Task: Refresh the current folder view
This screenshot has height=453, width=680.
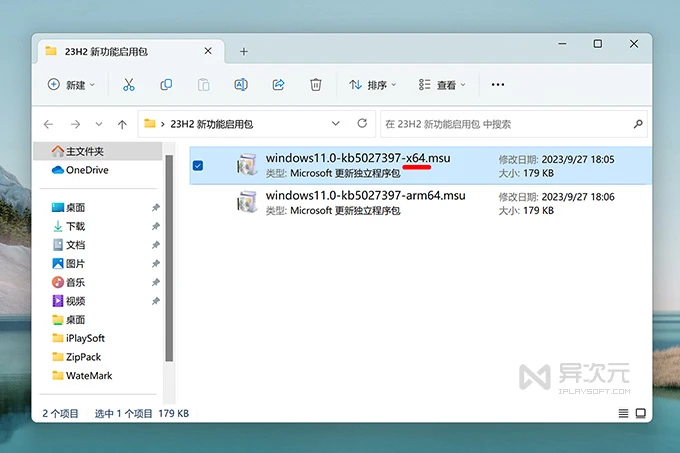Action: (362, 124)
